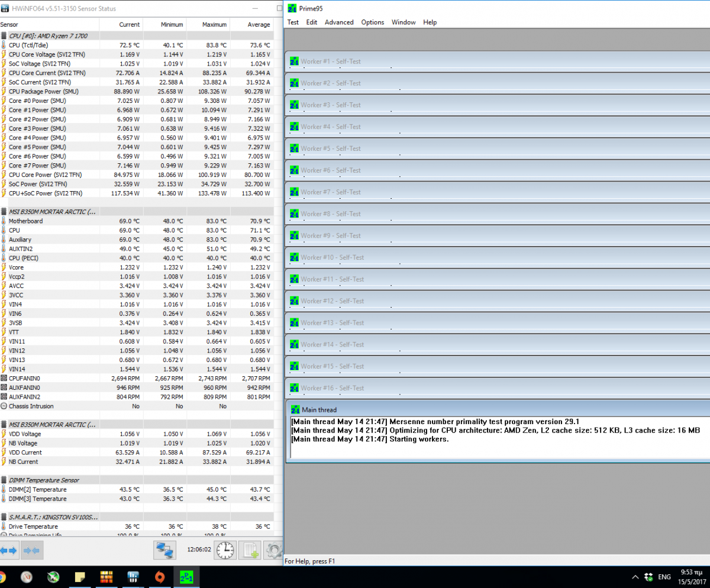Click Worker #8 window Prime95 icon
Viewport: 710px width, 588px height.
point(294,214)
